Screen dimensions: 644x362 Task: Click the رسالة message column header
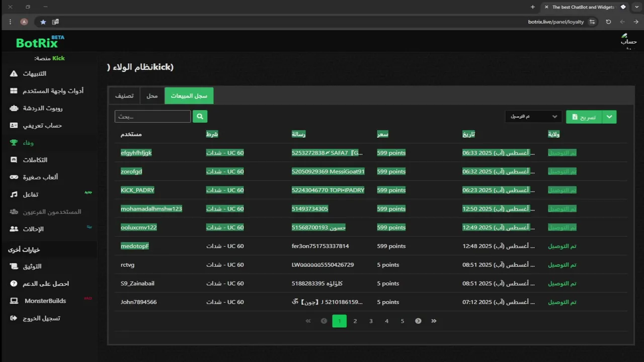(x=299, y=134)
